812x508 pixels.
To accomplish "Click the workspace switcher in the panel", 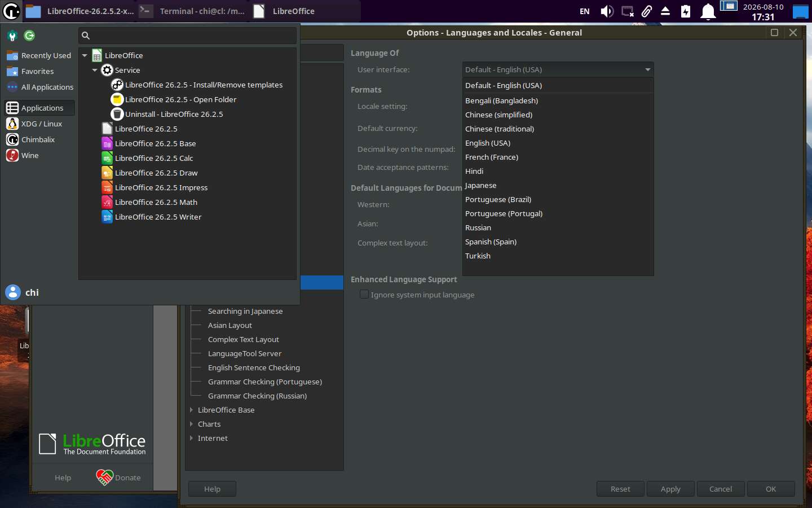I will pos(729,6).
